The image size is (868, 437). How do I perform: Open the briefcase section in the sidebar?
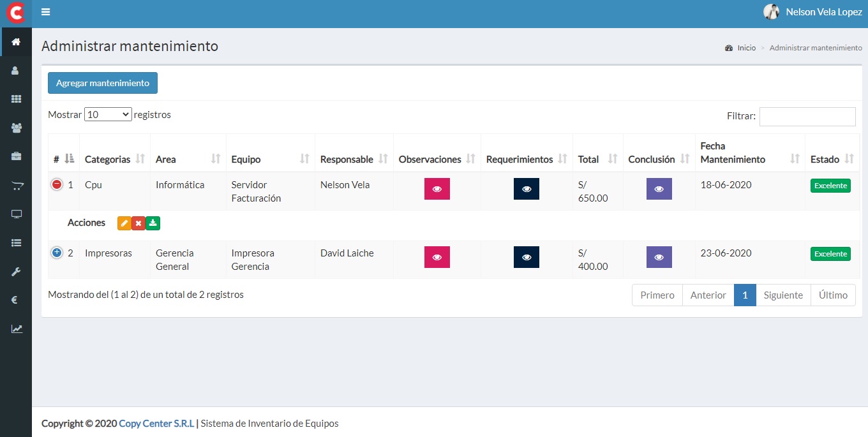point(16,156)
